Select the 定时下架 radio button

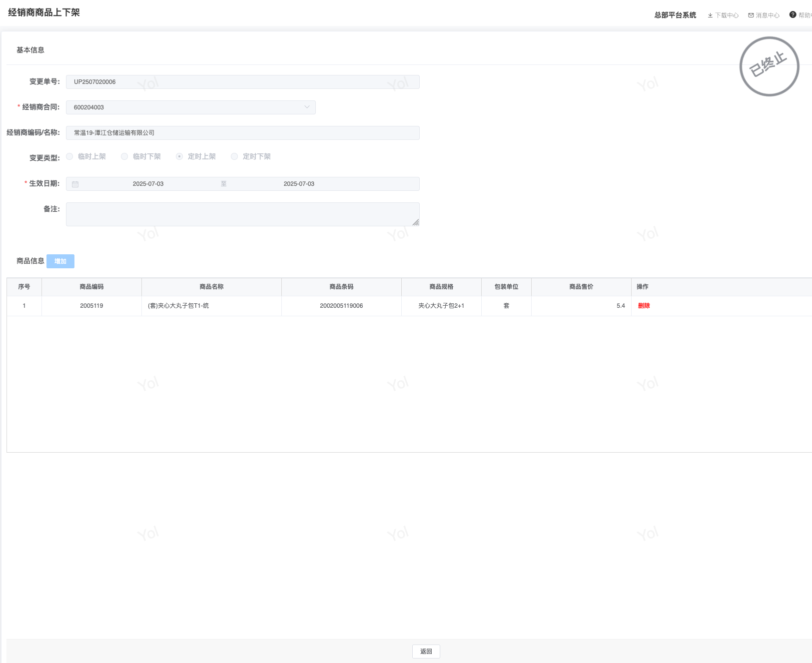click(234, 156)
